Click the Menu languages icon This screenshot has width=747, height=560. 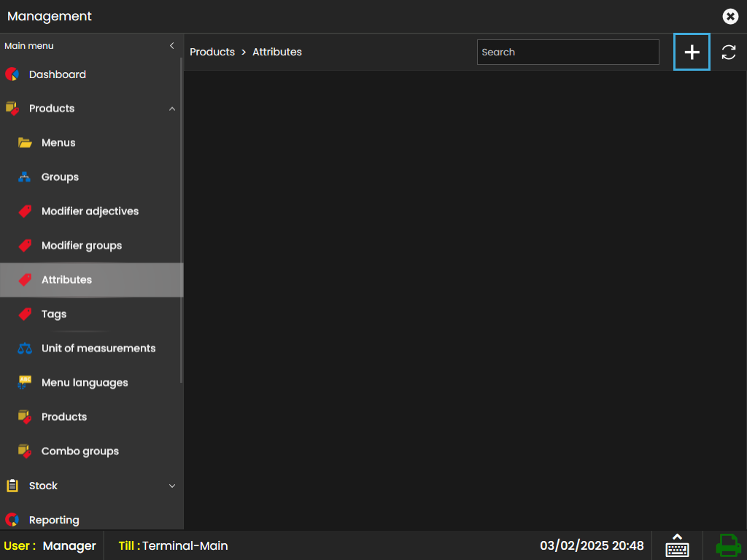point(25,383)
